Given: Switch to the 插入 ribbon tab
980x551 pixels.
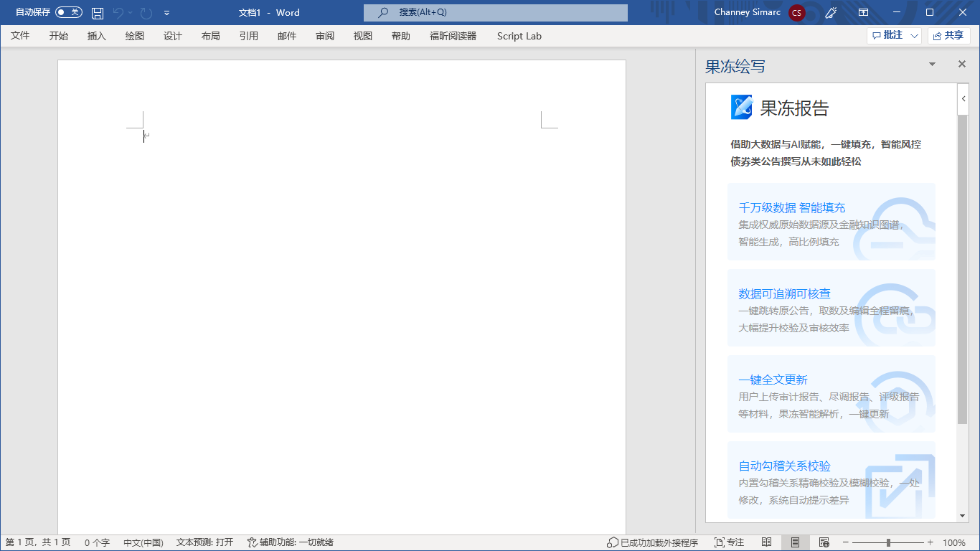Looking at the screenshot, I should (96, 36).
